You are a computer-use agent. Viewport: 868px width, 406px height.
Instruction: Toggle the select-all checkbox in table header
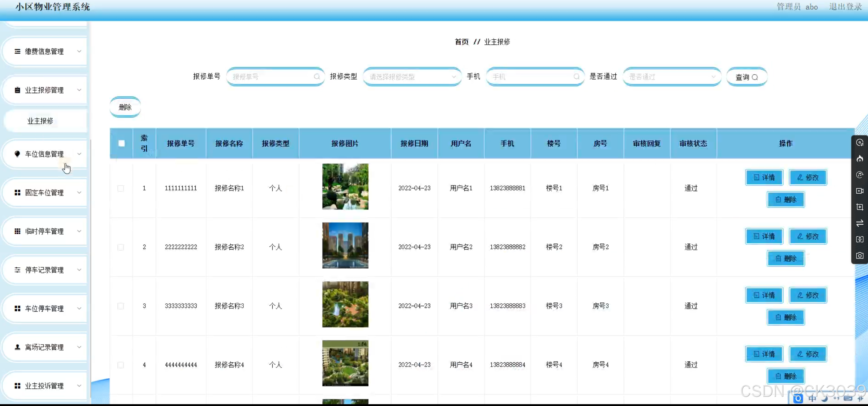click(121, 144)
